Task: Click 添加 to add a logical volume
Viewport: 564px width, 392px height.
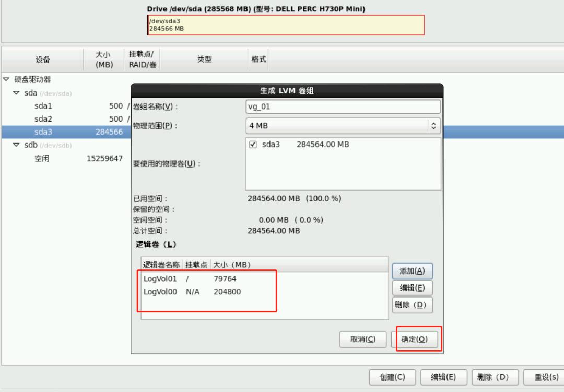Action: point(413,271)
